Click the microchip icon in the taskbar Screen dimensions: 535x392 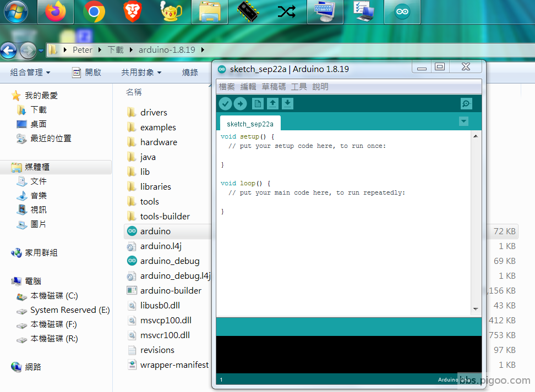[x=248, y=12]
